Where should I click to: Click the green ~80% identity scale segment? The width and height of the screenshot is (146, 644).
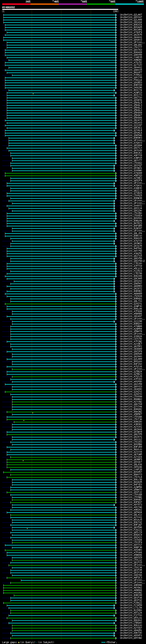coord(101,4)
